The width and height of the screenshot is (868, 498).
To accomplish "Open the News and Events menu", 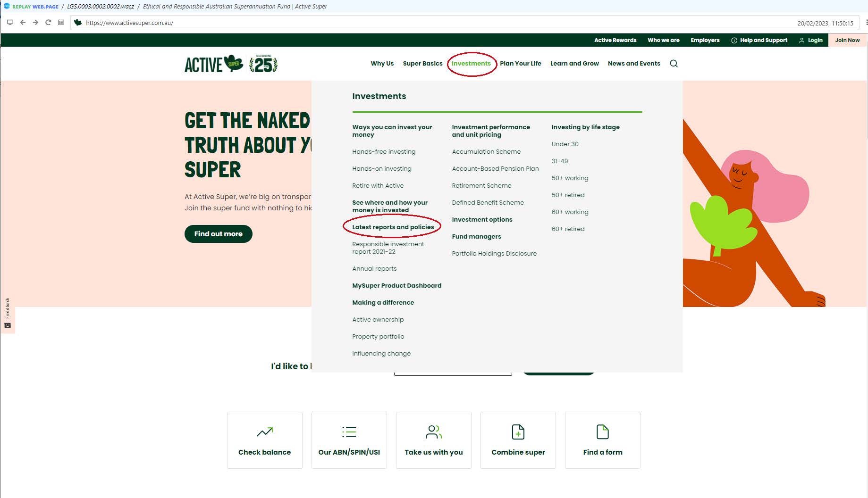I will (x=634, y=64).
